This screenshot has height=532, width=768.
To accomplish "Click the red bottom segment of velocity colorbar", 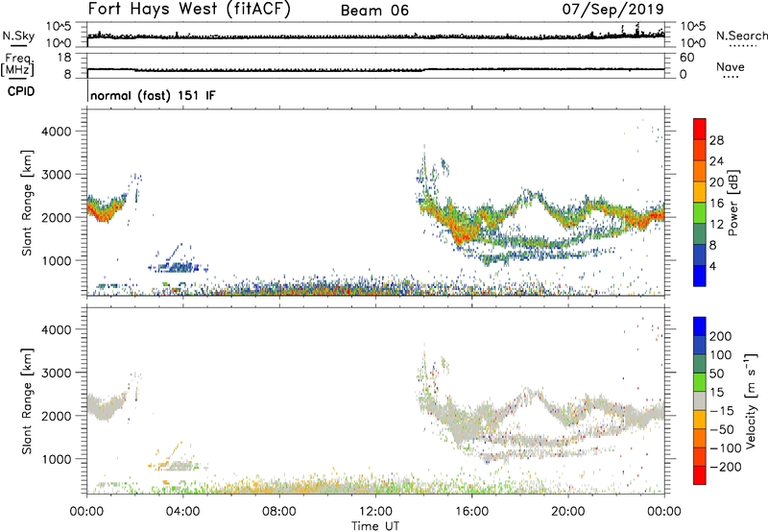I will (700, 475).
